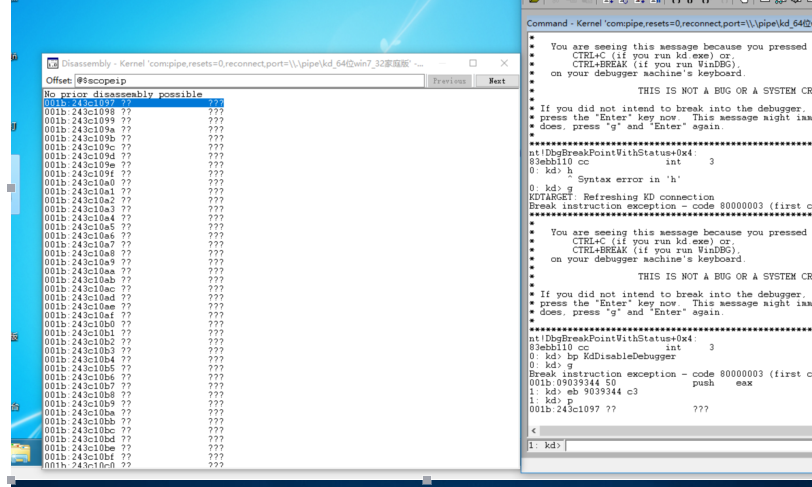This screenshot has height=487, width=812.
Task: Select disassembly row 001b:243c10b0
Action: point(134,324)
